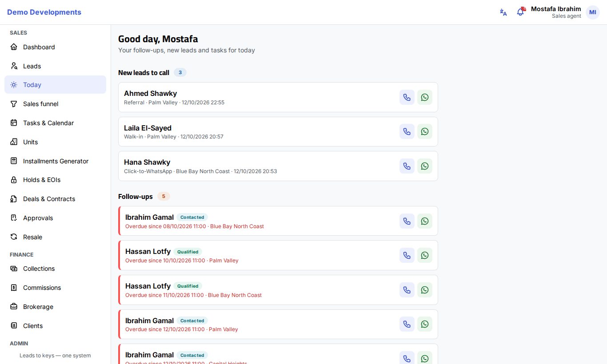The image size is (607, 364).
Task: Call Ibrahim Gamal about Palm Valley follow-up
Action: pos(407,324)
